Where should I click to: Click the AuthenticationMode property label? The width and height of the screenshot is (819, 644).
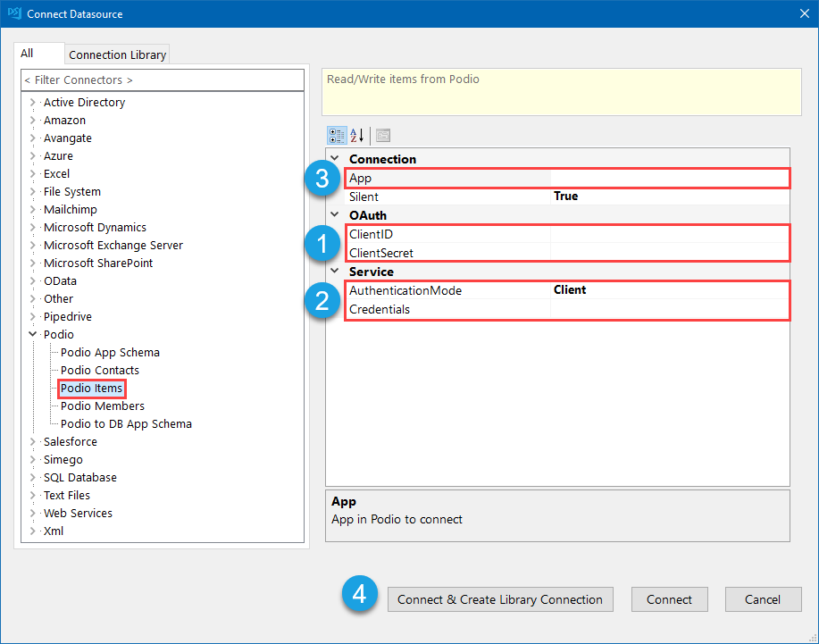[x=405, y=290]
